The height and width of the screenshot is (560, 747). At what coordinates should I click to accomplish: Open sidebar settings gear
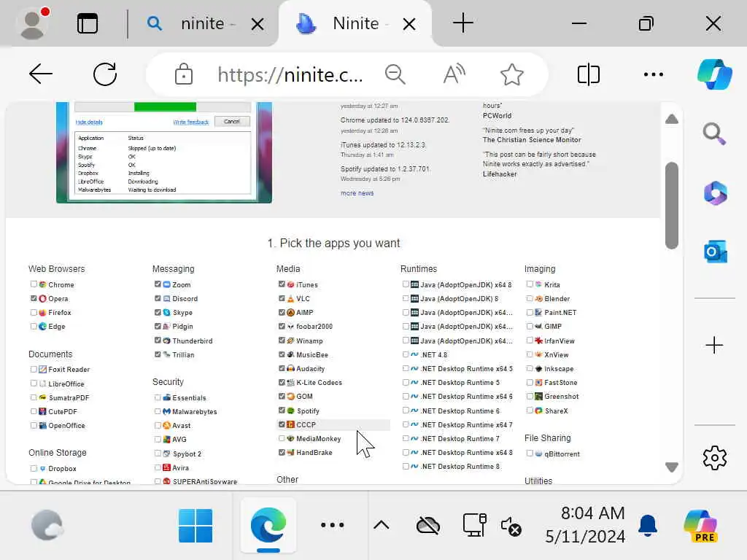click(x=715, y=458)
